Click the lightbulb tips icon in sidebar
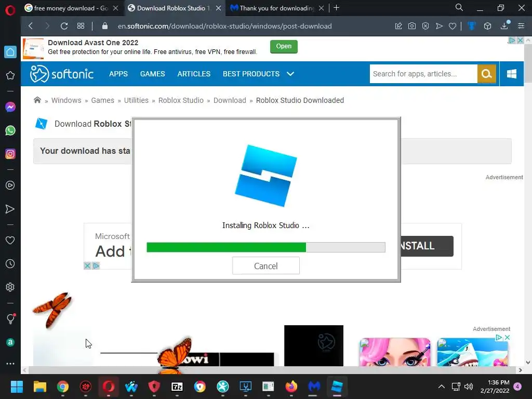532x399 pixels. (10, 318)
